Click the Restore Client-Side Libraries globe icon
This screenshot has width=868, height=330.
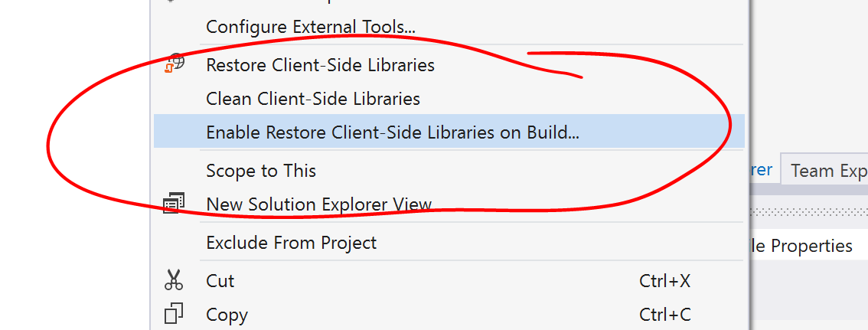coord(175,64)
